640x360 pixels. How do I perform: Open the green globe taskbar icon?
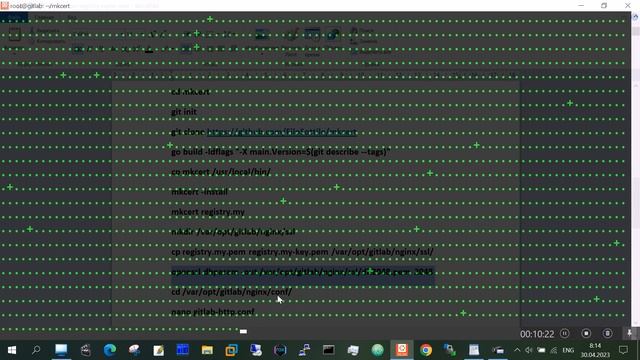[378, 350]
